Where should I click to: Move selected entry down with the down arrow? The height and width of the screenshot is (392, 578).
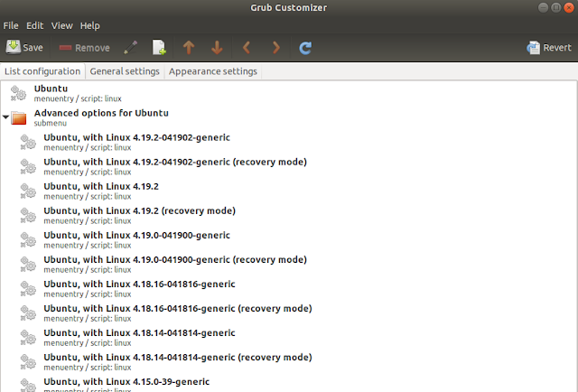click(217, 48)
